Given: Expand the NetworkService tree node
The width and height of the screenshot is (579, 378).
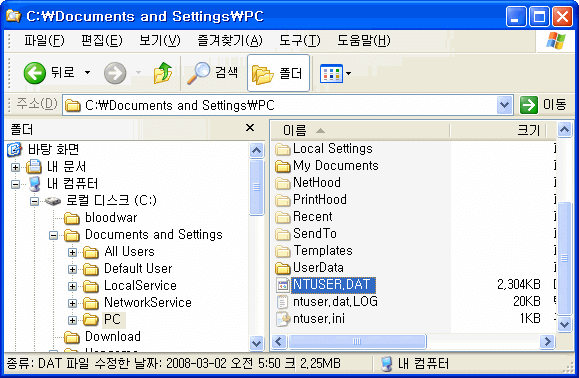Looking at the screenshot, I should click(x=72, y=303).
